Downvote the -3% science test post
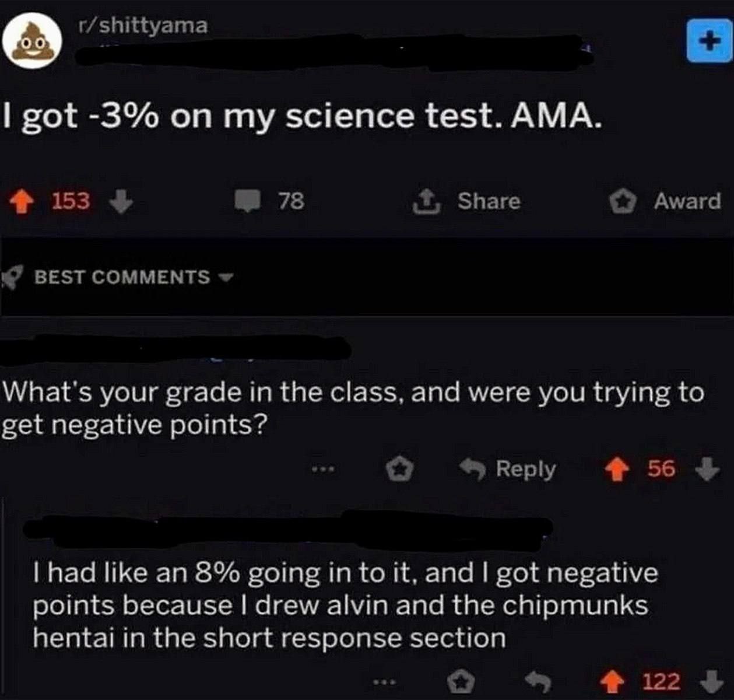734x700 pixels. (122, 202)
